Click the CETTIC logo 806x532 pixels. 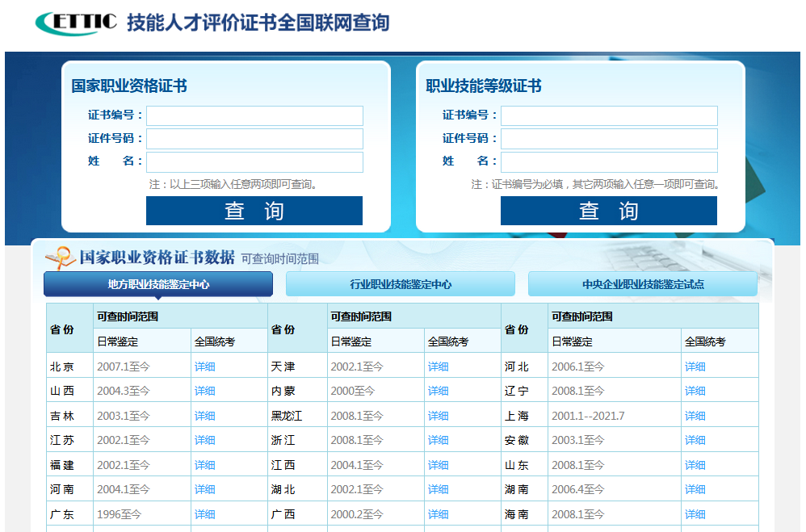click(x=77, y=23)
